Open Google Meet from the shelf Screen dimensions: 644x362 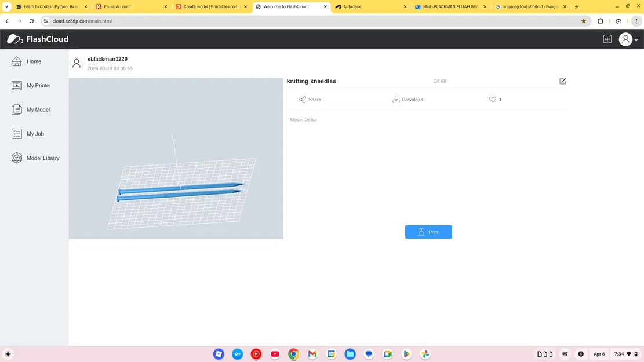point(388,354)
